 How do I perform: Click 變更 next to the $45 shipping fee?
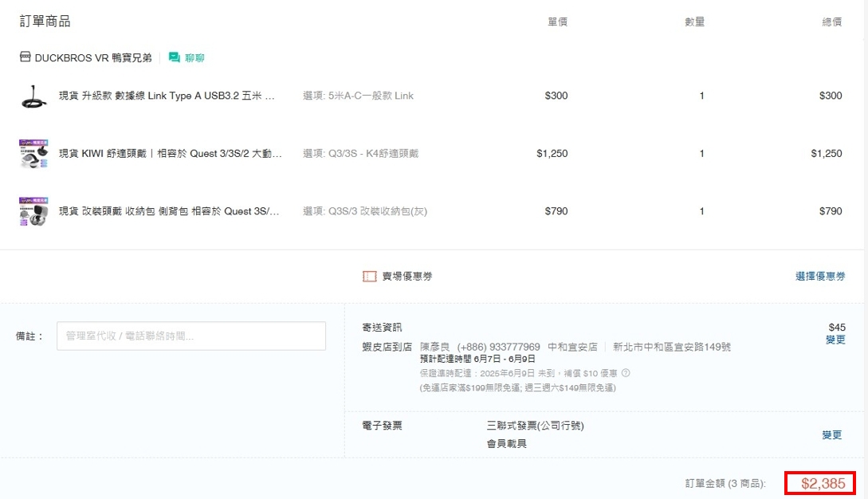pyautogui.click(x=835, y=340)
